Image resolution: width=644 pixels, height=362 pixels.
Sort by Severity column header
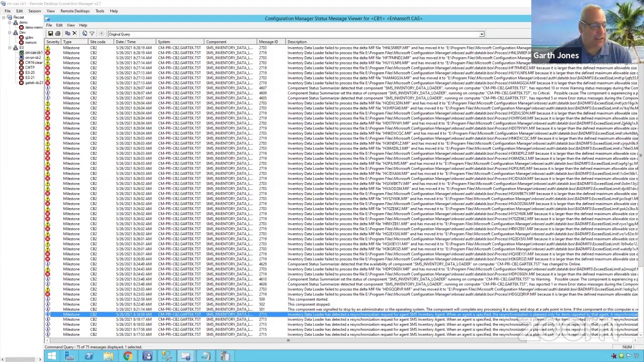[53, 42]
